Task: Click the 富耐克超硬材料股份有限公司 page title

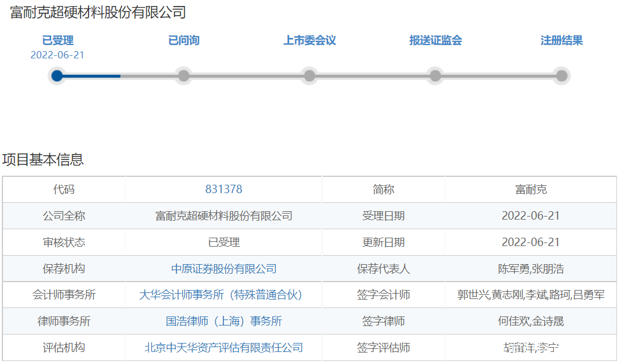Action: pos(98,13)
